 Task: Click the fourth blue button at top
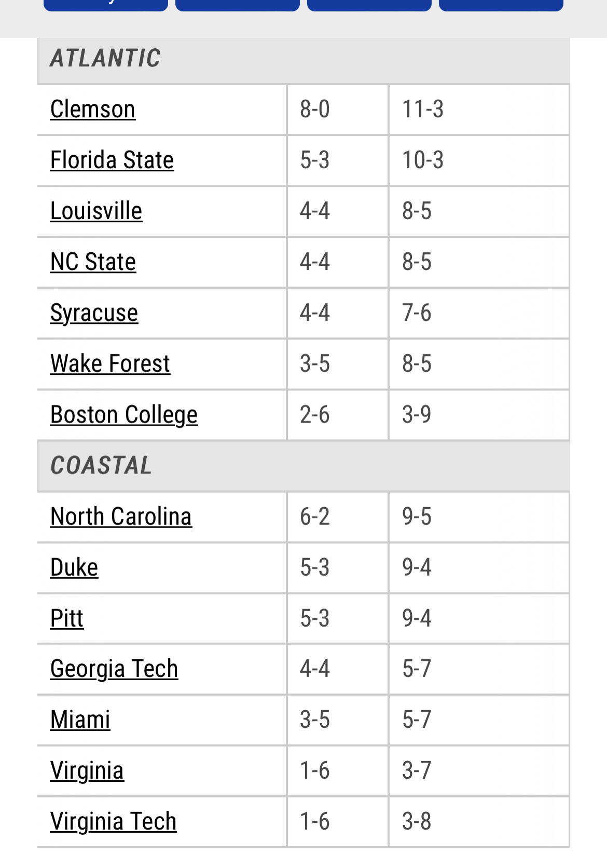(501, 5)
